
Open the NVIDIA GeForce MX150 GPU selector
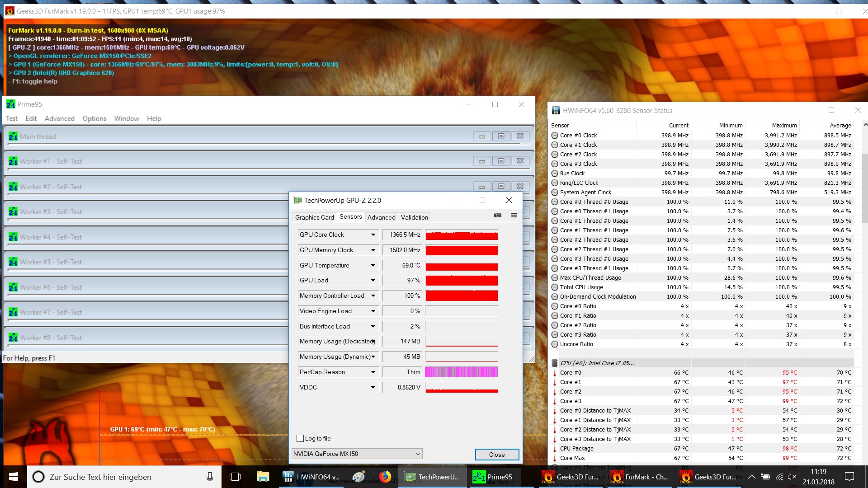coord(357,454)
